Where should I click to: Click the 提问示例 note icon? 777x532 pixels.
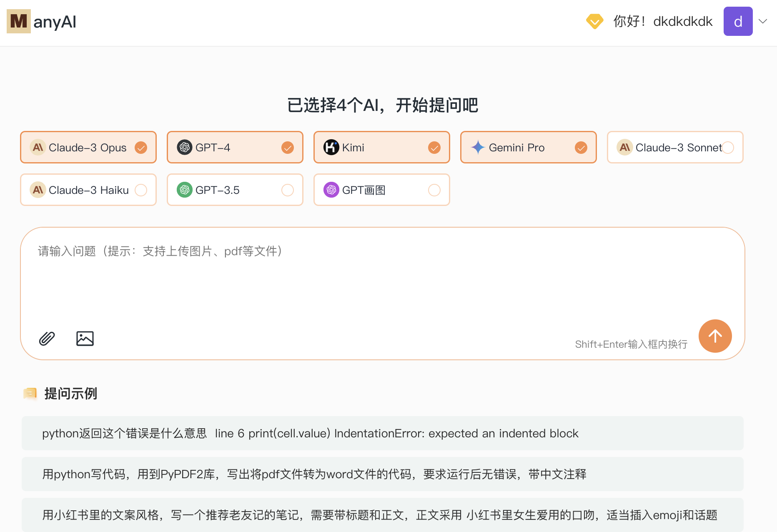(30, 393)
